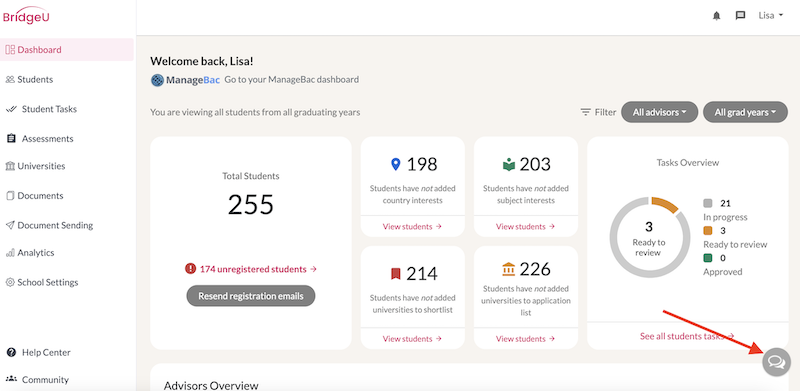
Task: Click the Filter label text
Action: [x=606, y=112]
